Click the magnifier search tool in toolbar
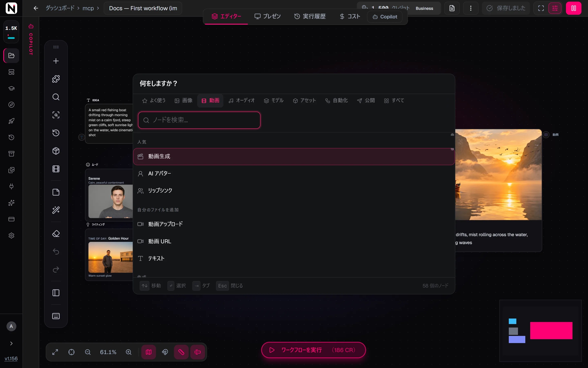Image resolution: width=588 pixels, height=368 pixels. (x=56, y=97)
